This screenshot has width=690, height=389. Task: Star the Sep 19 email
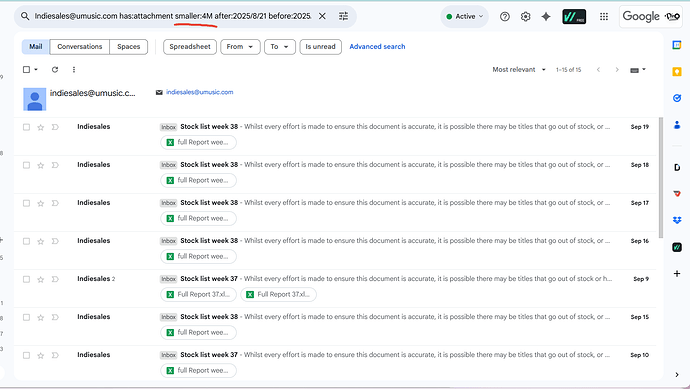click(40, 127)
